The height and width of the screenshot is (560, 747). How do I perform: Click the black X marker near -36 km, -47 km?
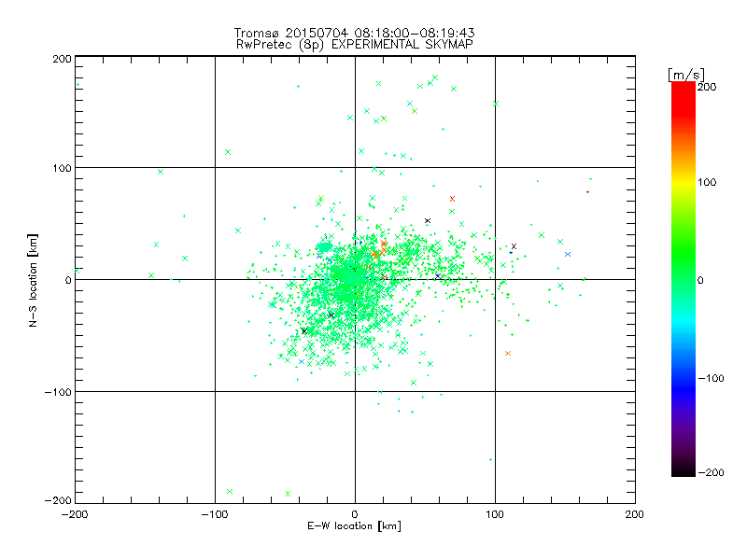304,331
